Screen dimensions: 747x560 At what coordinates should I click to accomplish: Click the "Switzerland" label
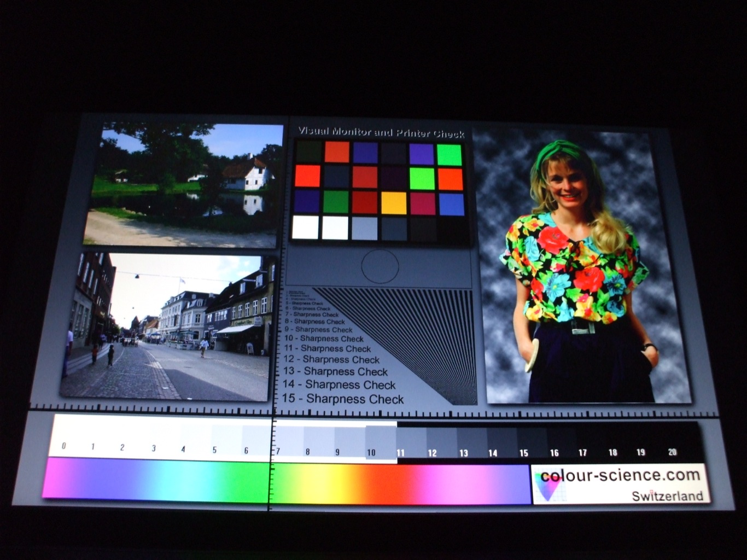tap(667, 496)
